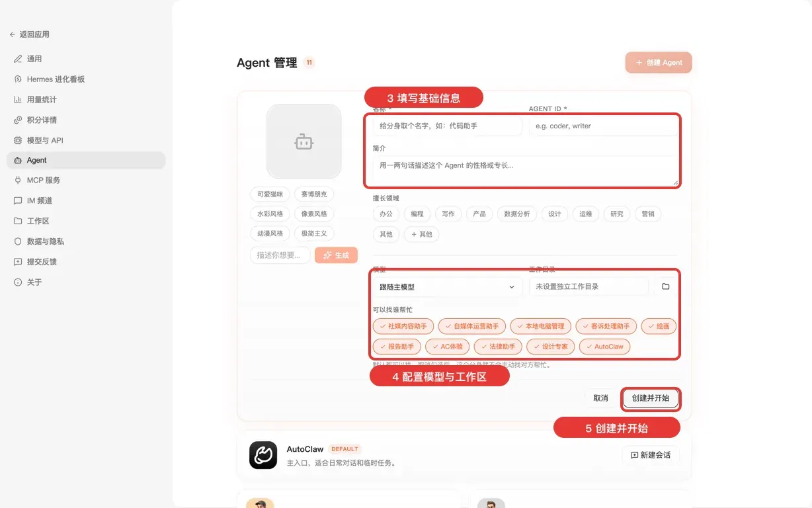Open 提交反馈 sidebar section

coord(86,262)
